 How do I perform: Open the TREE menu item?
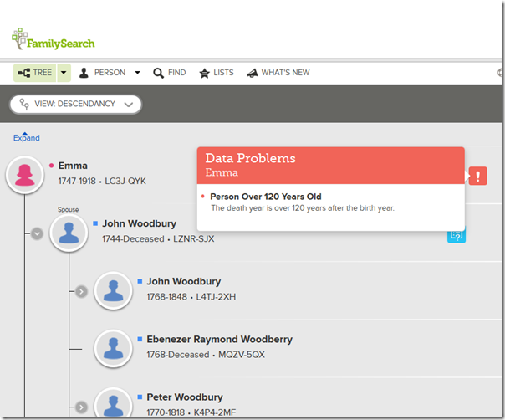click(x=35, y=73)
